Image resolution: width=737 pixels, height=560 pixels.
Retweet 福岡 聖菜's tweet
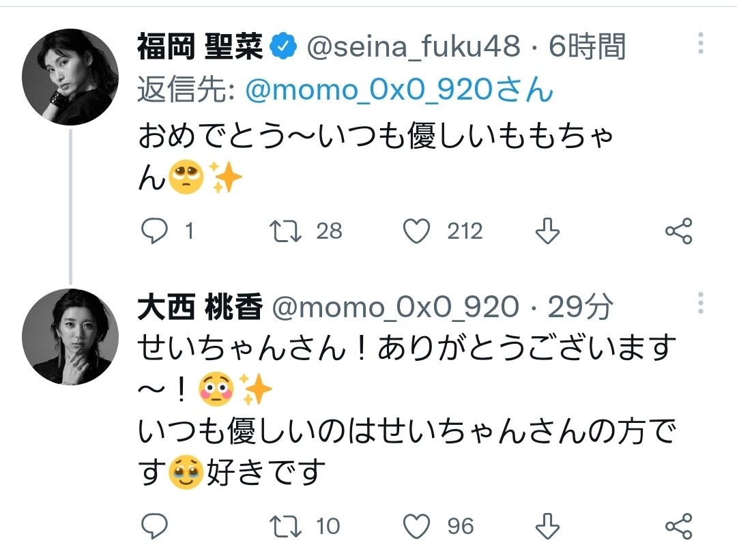pos(286,232)
